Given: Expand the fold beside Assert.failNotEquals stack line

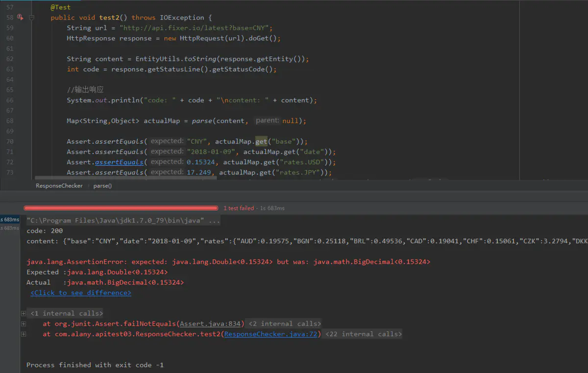Looking at the screenshot, I should 24,323.
